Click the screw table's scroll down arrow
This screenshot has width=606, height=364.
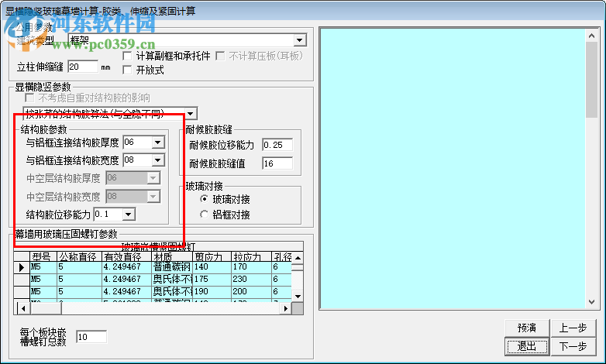pyautogui.click(x=298, y=297)
